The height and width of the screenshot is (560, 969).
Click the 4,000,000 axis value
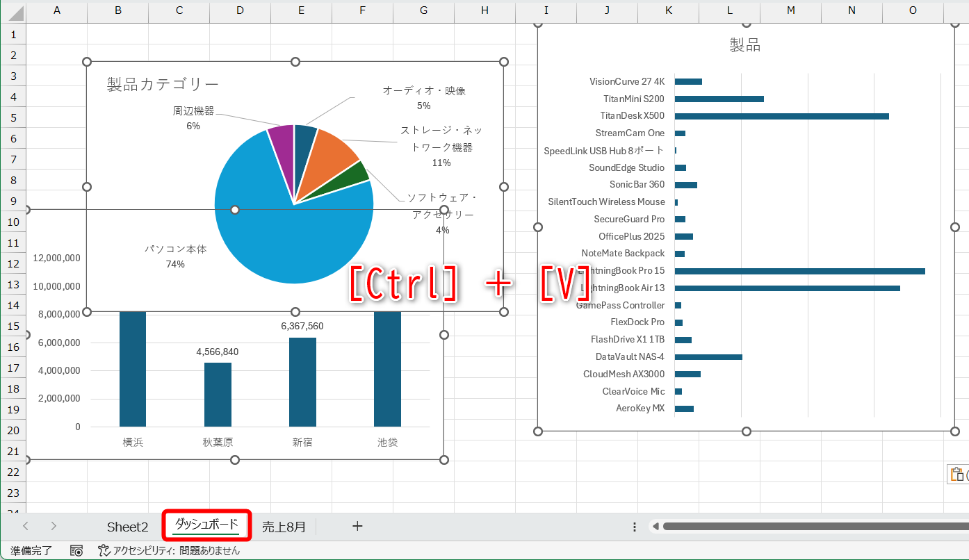[59, 370]
